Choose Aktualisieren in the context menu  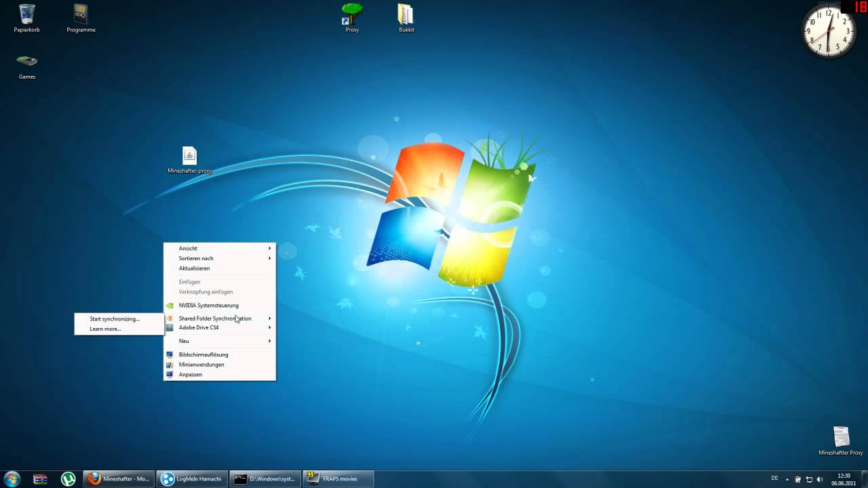(x=220, y=268)
